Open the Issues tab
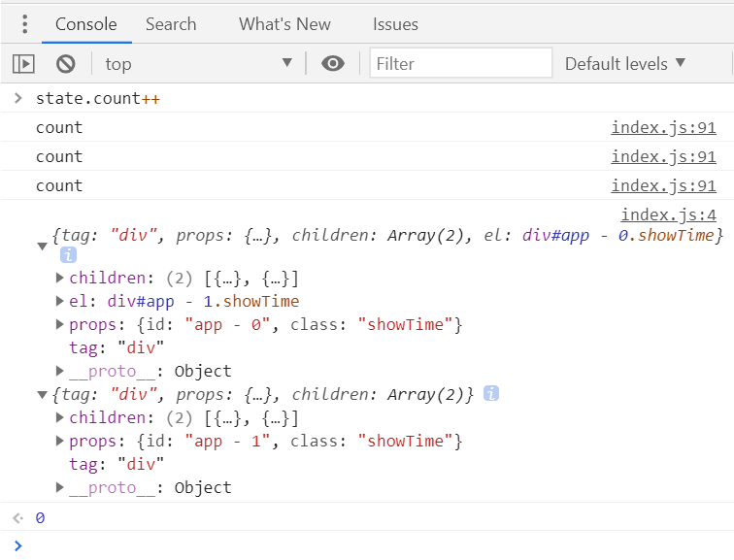The image size is (734, 560). click(395, 24)
